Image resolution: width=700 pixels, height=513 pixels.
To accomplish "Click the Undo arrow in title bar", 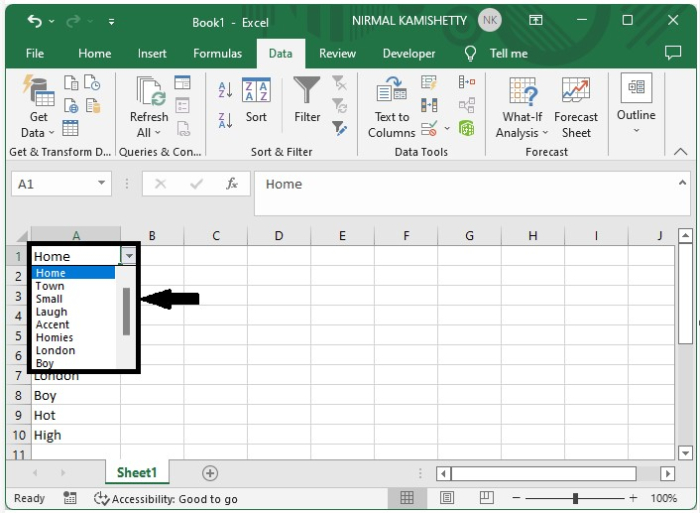I will click(x=34, y=21).
